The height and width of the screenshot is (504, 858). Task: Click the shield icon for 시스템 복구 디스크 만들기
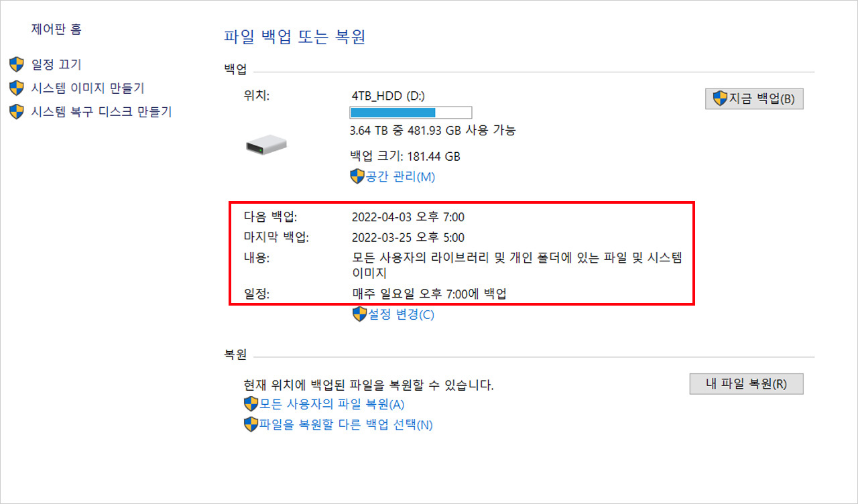point(17,111)
